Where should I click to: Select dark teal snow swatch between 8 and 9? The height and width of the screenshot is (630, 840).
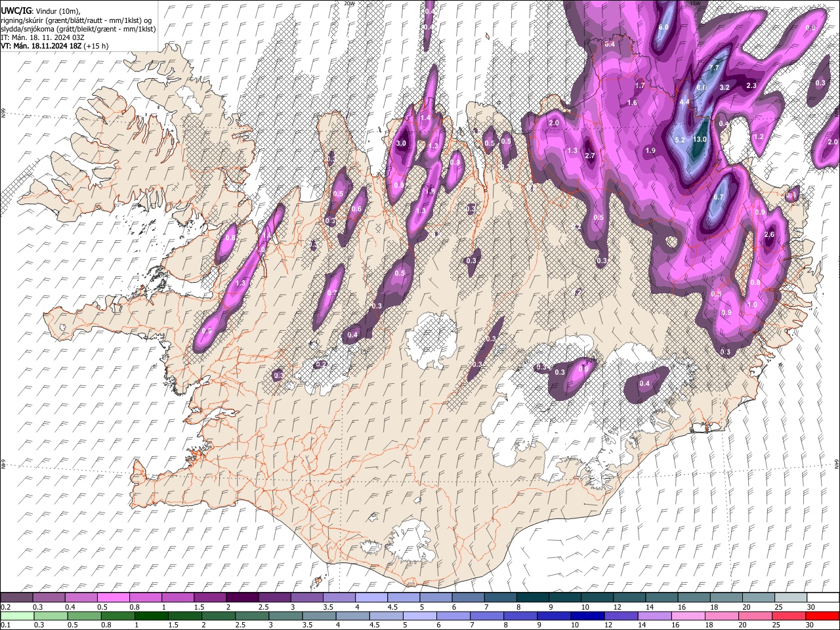click(532, 597)
